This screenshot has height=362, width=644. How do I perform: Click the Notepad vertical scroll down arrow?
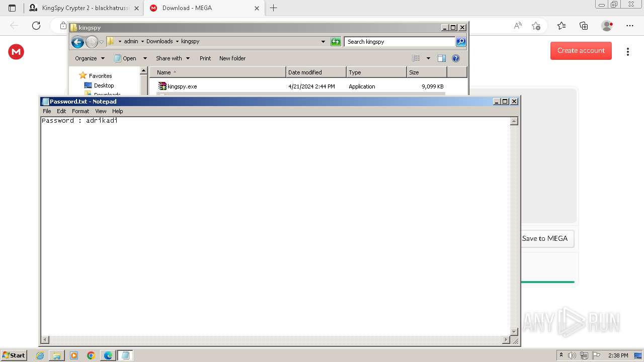pos(514,331)
